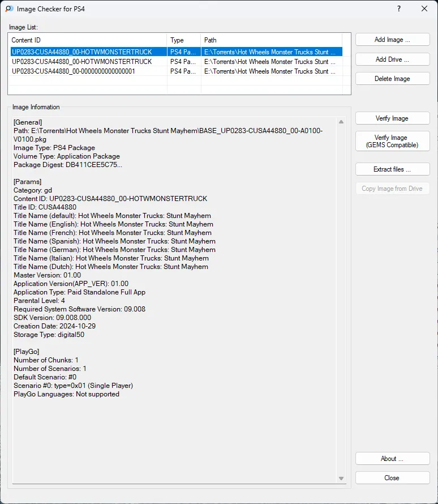438x504 pixels.
Task: Click the [PlayGo] section heading
Action: (x=27, y=351)
